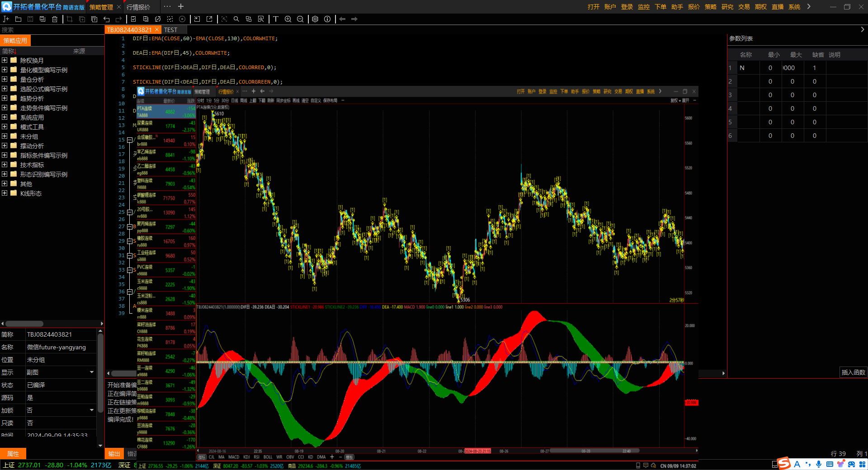Expand the 除权换月 folder
868x470 pixels.
(5, 60)
